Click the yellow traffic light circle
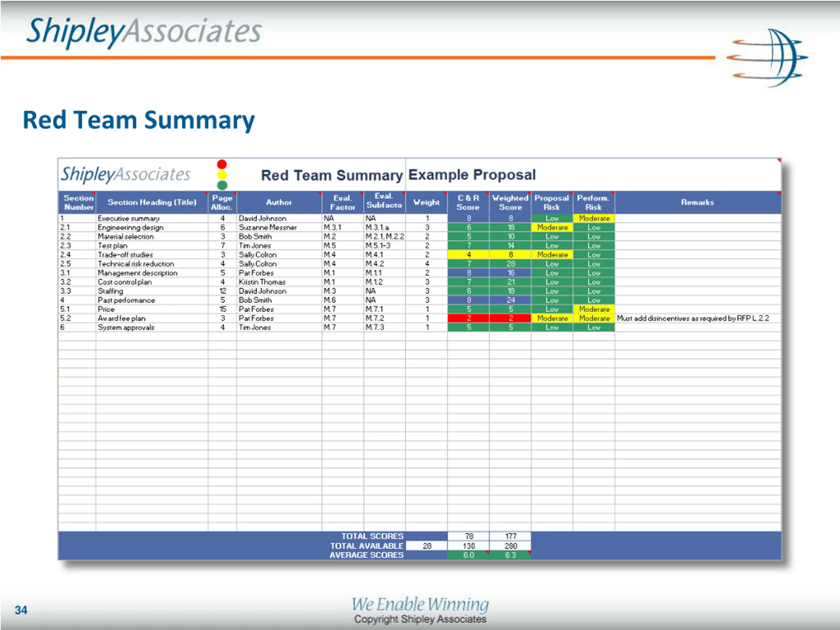 point(222,175)
